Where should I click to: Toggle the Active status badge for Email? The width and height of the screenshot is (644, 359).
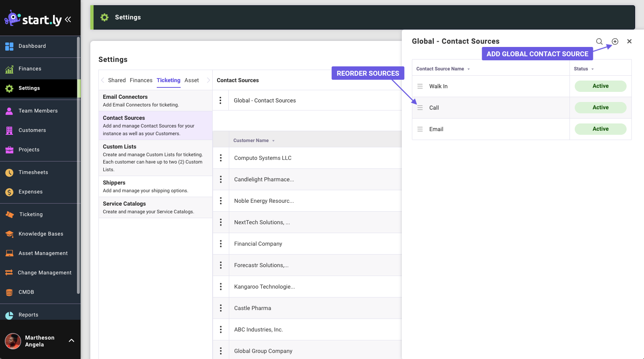pos(600,129)
